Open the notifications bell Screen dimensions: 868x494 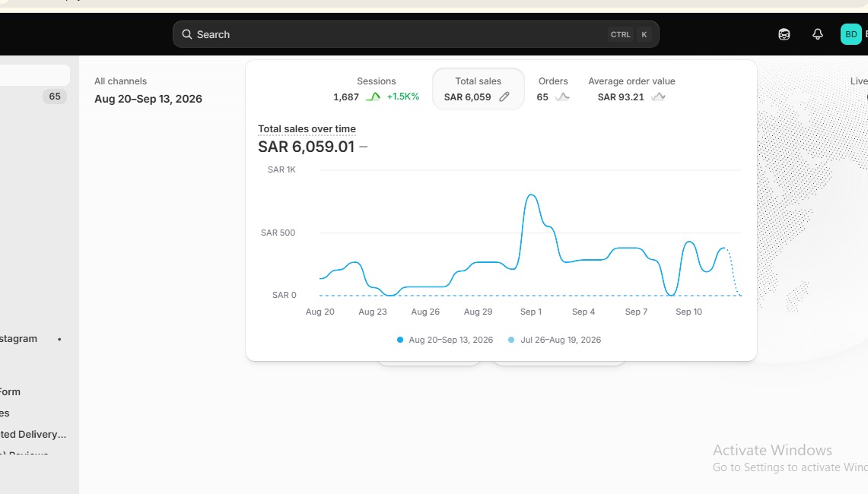tap(818, 34)
